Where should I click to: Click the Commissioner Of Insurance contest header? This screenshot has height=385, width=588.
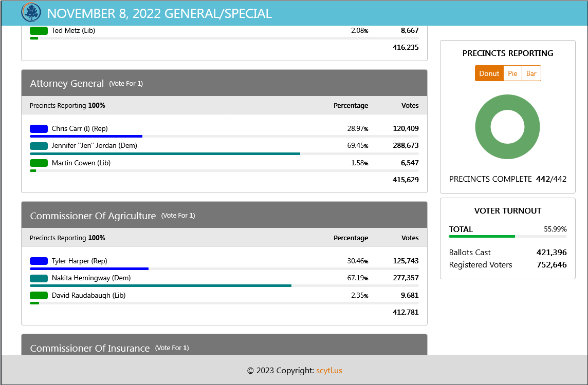pos(224,345)
